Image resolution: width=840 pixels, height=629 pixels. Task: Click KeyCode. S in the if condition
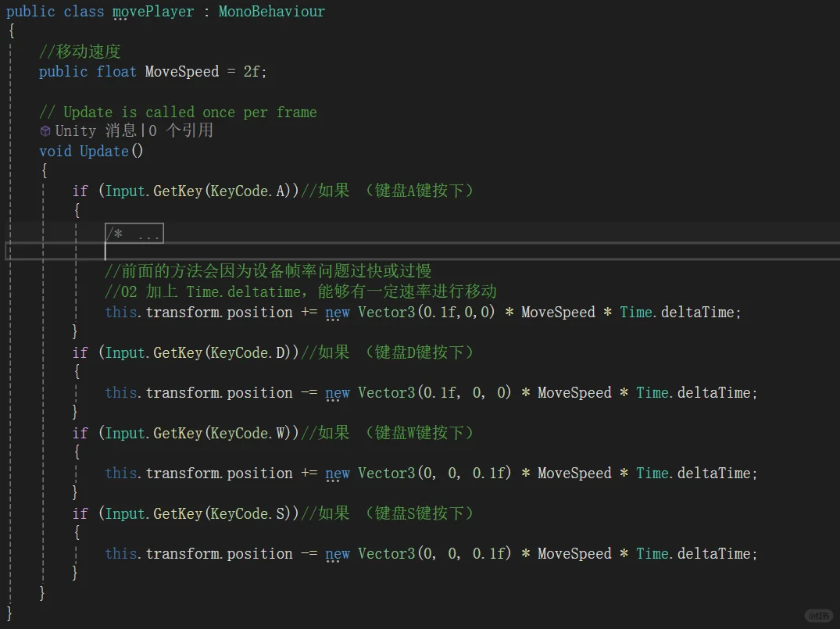coord(249,513)
